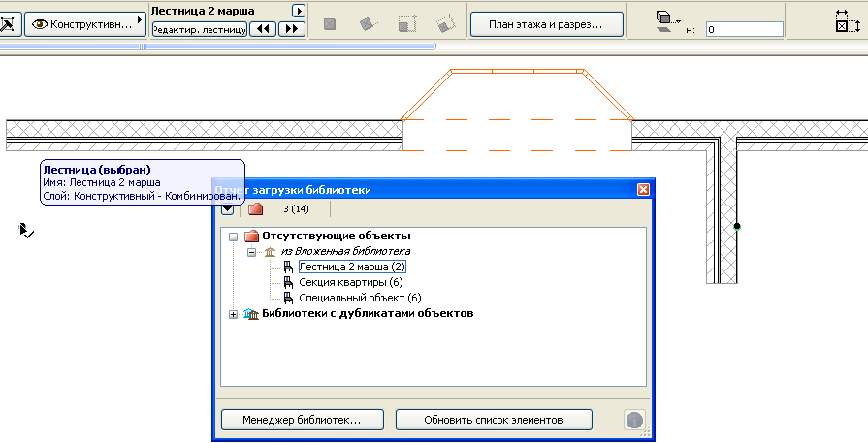Screen dimensions: 868x443
Task: Click the info icon in the report dialog
Action: click(634, 421)
